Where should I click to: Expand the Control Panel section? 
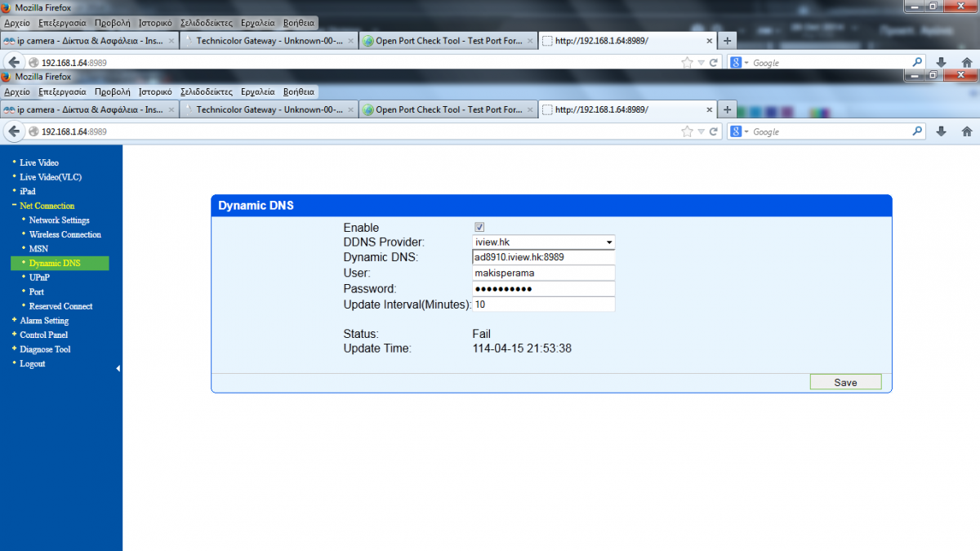[43, 335]
